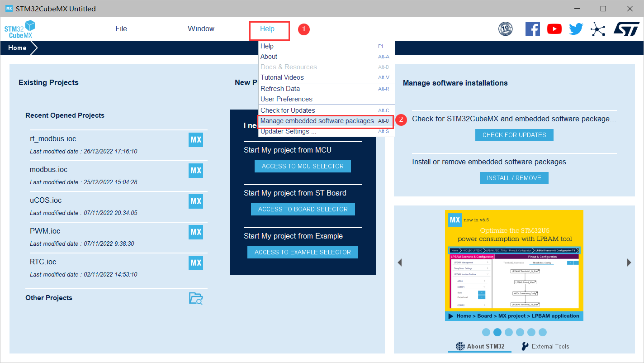Open the File menu

(121, 29)
